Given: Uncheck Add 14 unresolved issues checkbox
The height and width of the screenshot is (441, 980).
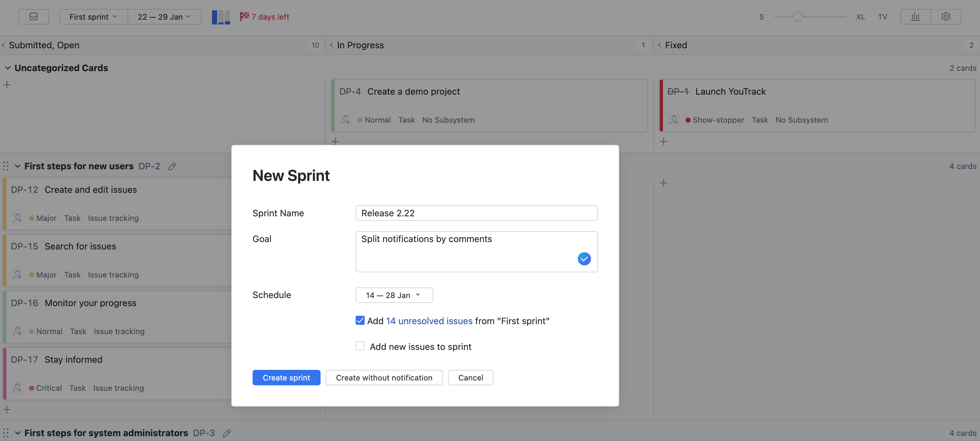Looking at the screenshot, I should 360,321.
